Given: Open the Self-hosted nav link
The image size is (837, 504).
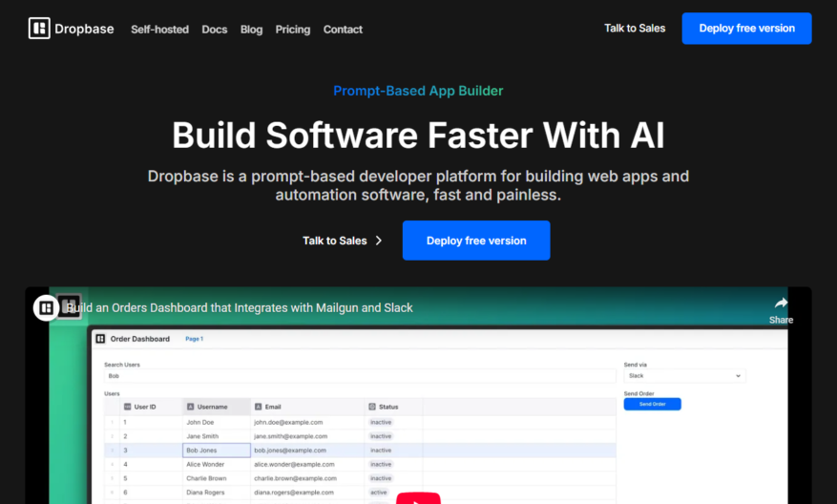Looking at the screenshot, I should pos(159,30).
